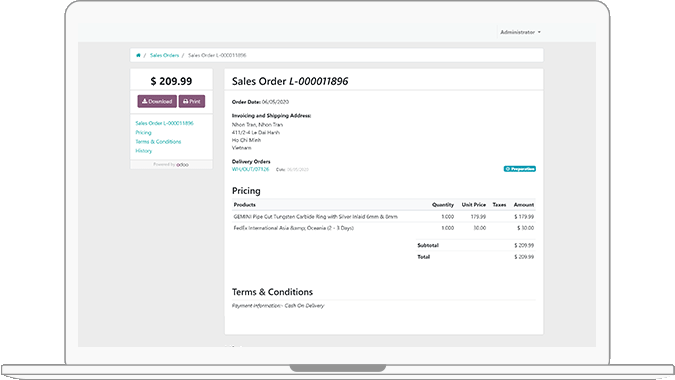Open Sales Orders breadcrumb link

164,55
